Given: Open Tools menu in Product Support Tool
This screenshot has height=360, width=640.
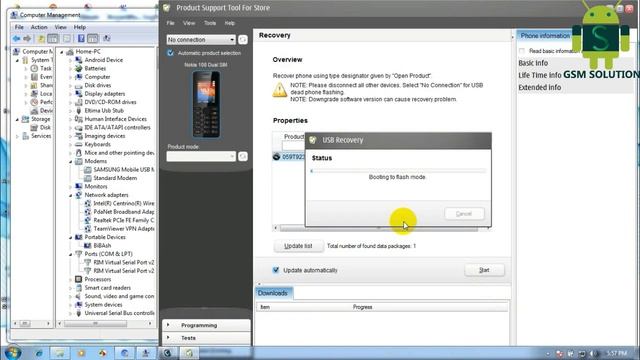Looking at the screenshot, I should point(210,23).
